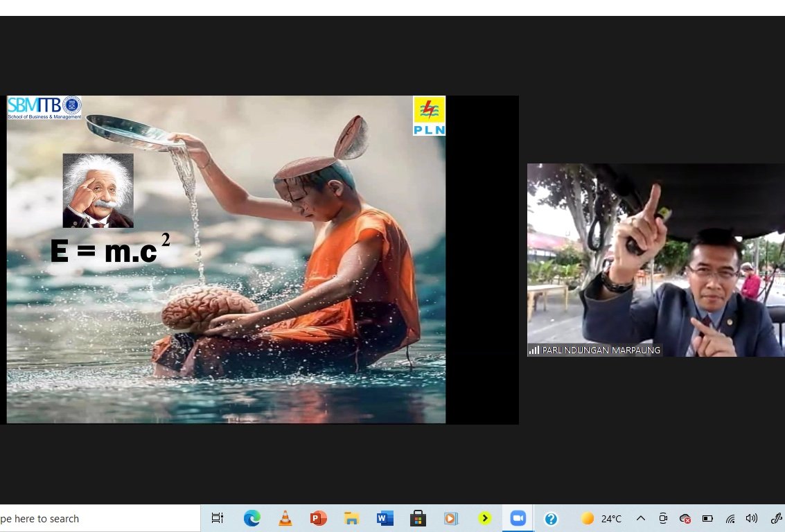The image size is (785, 532).
Task: Click the Meet Now camera tray icon
Action: [x=663, y=518]
